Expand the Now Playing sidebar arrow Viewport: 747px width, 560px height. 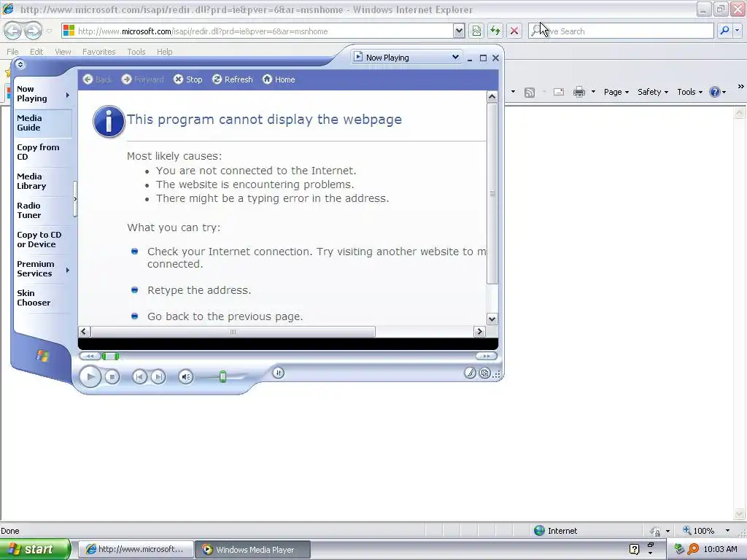[68, 95]
